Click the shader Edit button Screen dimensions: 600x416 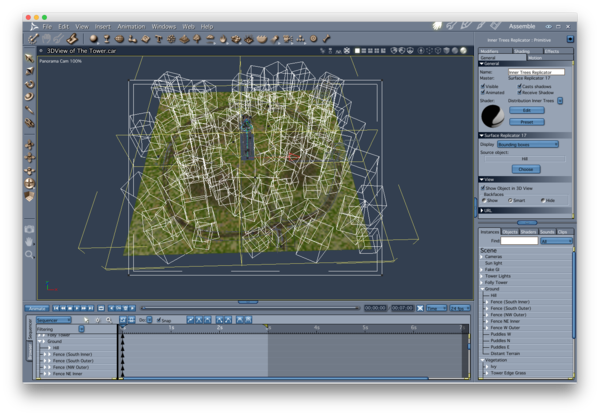527,110
